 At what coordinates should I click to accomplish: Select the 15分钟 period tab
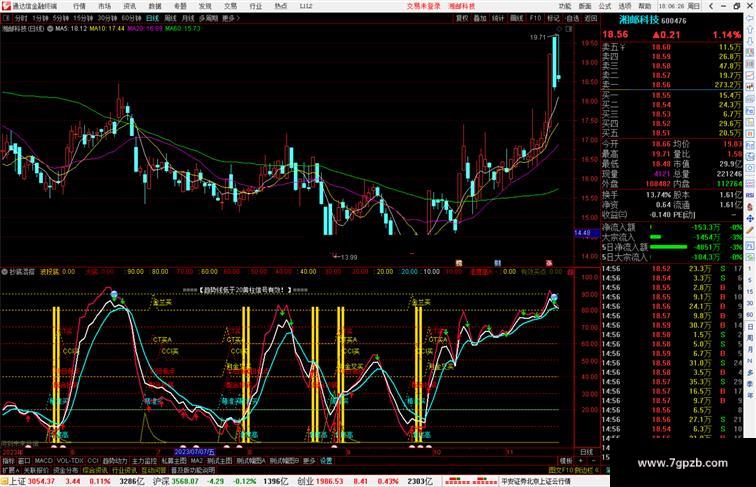coord(83,18)
